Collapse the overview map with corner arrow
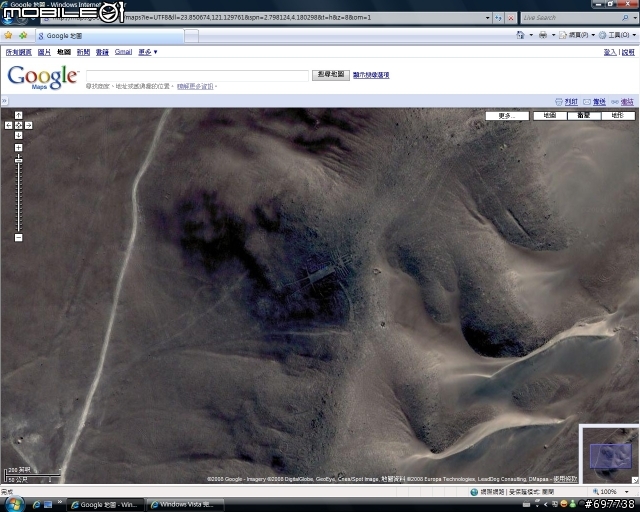Viewport: 640px width, 512px height. click(635, 480)
